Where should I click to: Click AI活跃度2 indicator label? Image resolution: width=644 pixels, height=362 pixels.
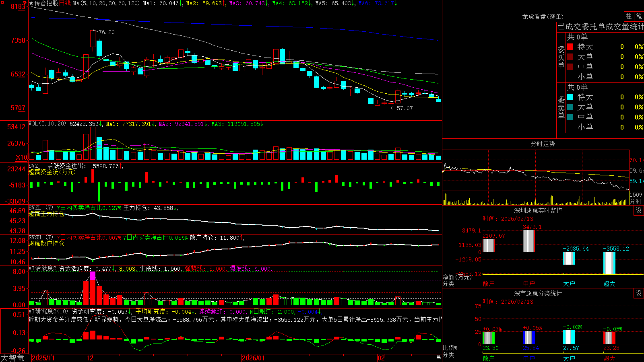[43, 269]
